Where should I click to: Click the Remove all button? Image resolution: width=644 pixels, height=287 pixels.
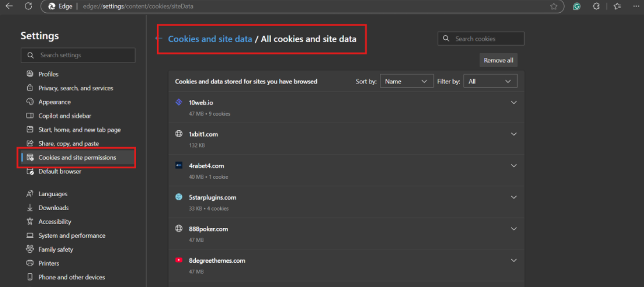(x=498, y=60)
